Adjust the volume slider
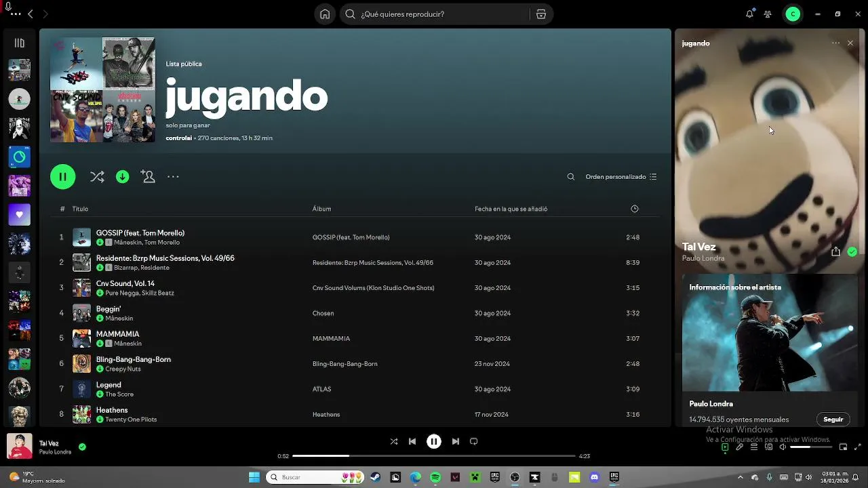Image resolution: width=868 pixels, height=488 pixels. tap(810, 447)
